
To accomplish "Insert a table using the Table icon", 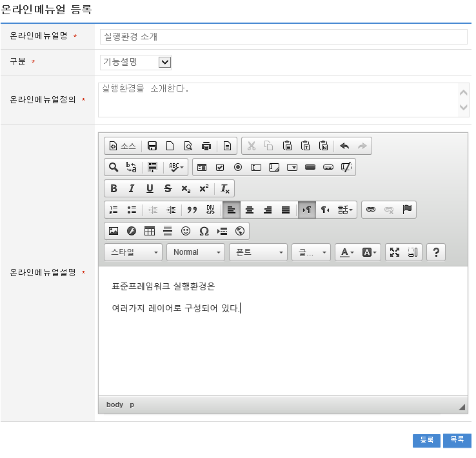I will 150,231.
